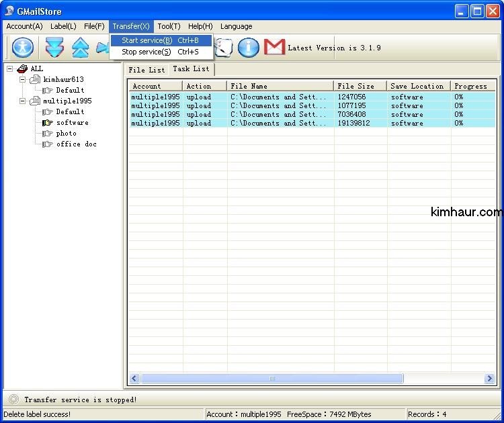This screenshot has height=423, width=504.
Task: Click the horizontal scrollbar thumb in task list
Action: point(272,379)
